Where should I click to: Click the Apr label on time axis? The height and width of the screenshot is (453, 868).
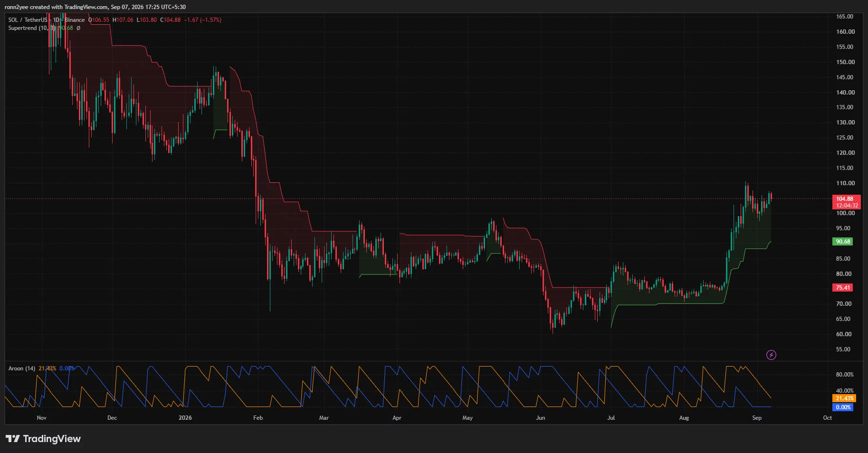pos(397,418)
